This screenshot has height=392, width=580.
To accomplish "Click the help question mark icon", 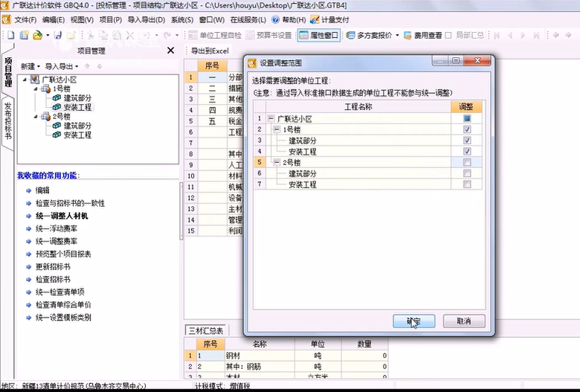I will (275, 19).
